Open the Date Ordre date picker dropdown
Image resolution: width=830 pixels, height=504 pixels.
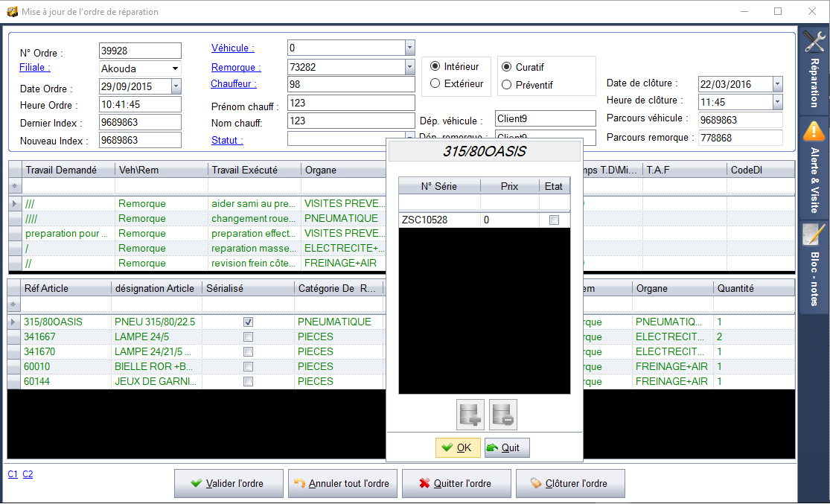[x=176, y=86]
